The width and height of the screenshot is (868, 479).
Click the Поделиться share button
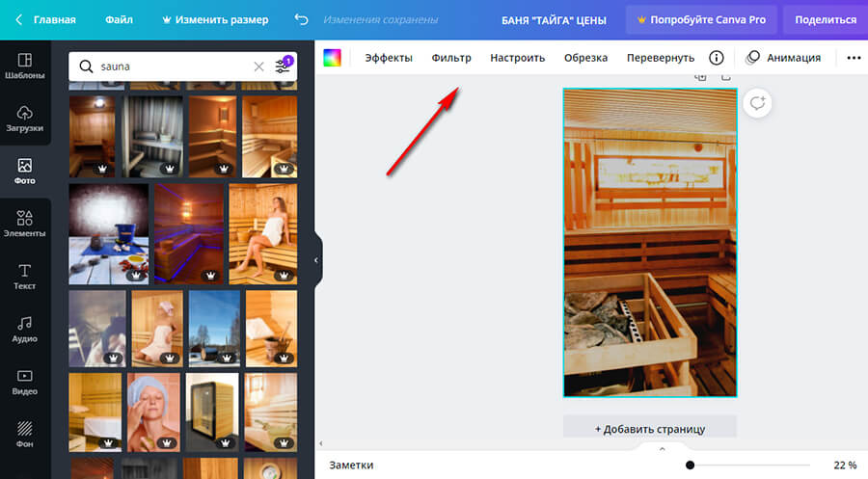826,19
